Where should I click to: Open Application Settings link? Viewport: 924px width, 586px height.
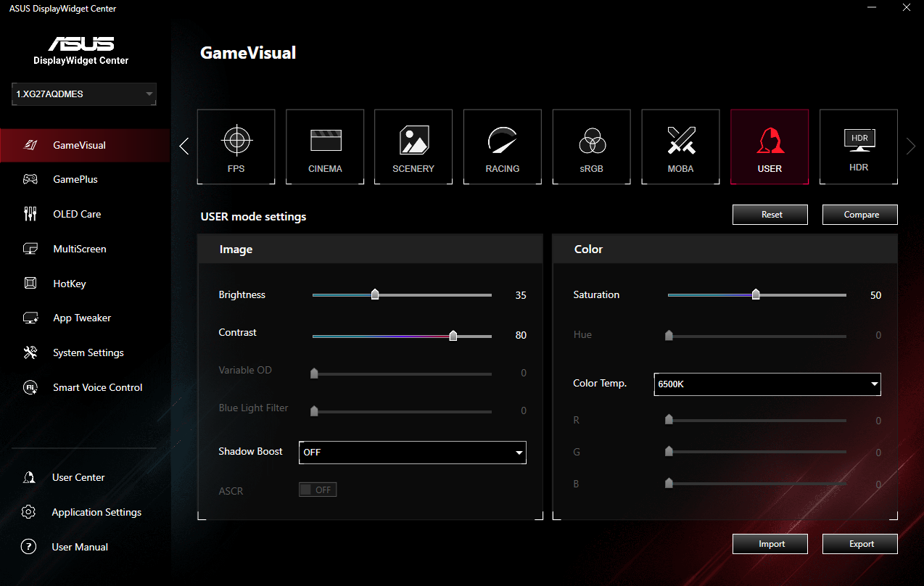pos(96,512)
